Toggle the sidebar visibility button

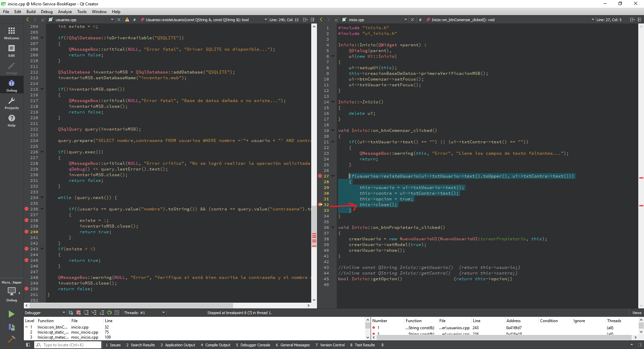pyautogui.click(x=28, y=345)
